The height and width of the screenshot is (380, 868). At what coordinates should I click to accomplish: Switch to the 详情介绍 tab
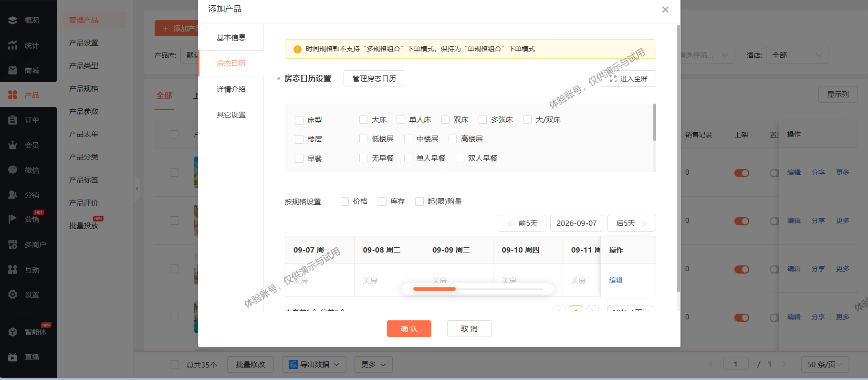pos(231,89)
